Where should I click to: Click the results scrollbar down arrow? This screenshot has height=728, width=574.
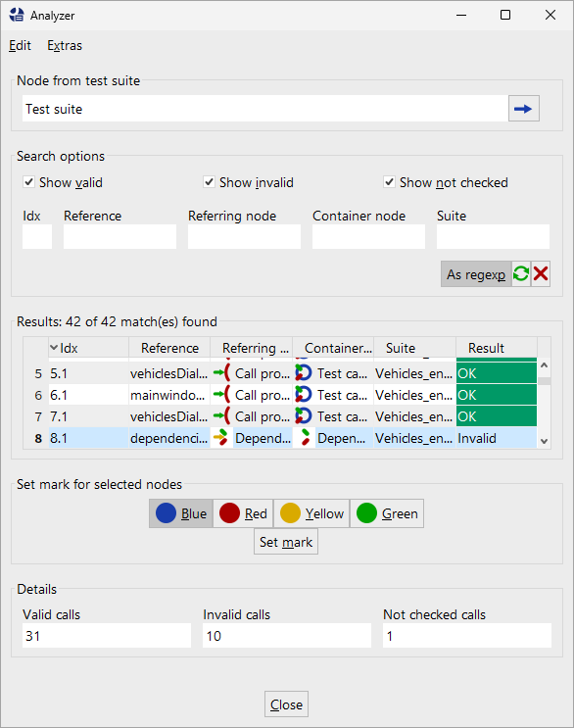[545, 441]
